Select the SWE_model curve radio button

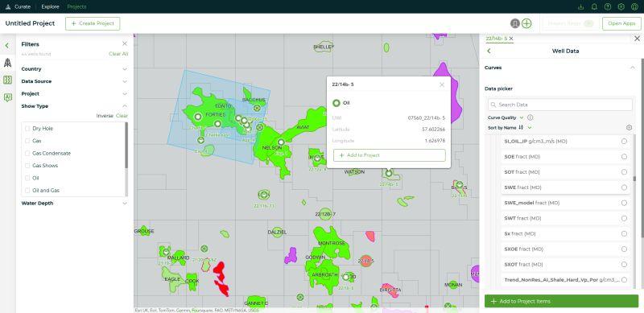[x=624, y=203]
